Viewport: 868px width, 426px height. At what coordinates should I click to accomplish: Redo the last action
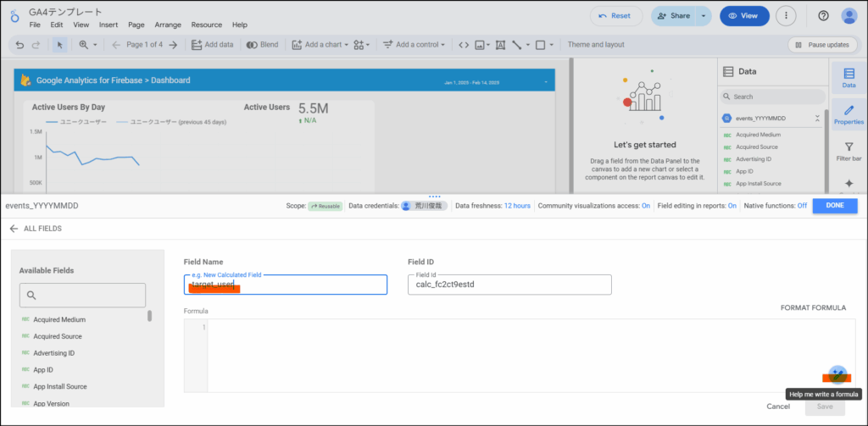pos(36,45)
